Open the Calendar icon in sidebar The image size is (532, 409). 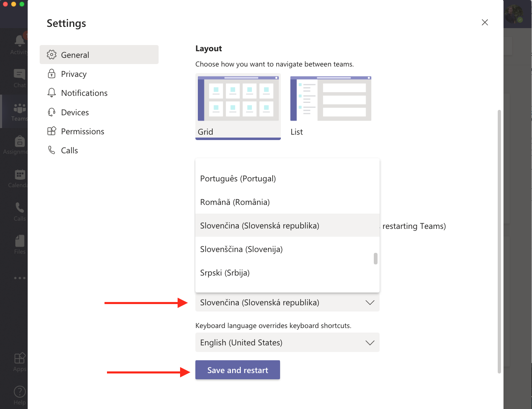(19, 175)
